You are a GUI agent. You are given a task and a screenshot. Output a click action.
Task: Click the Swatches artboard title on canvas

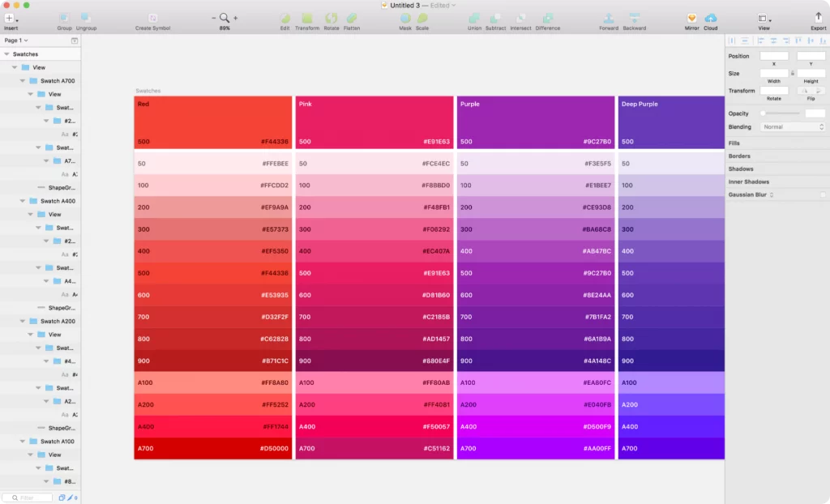tap(148, 91)
